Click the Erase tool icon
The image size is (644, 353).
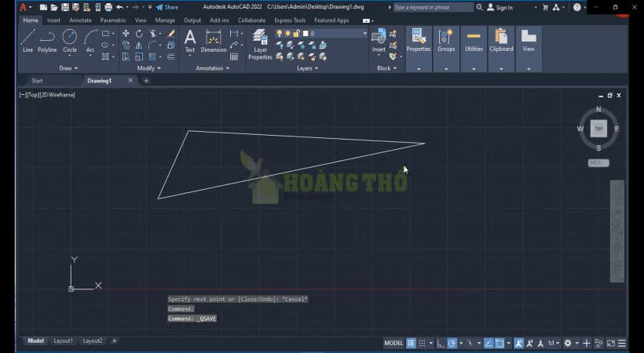click(x=171, y=34)
